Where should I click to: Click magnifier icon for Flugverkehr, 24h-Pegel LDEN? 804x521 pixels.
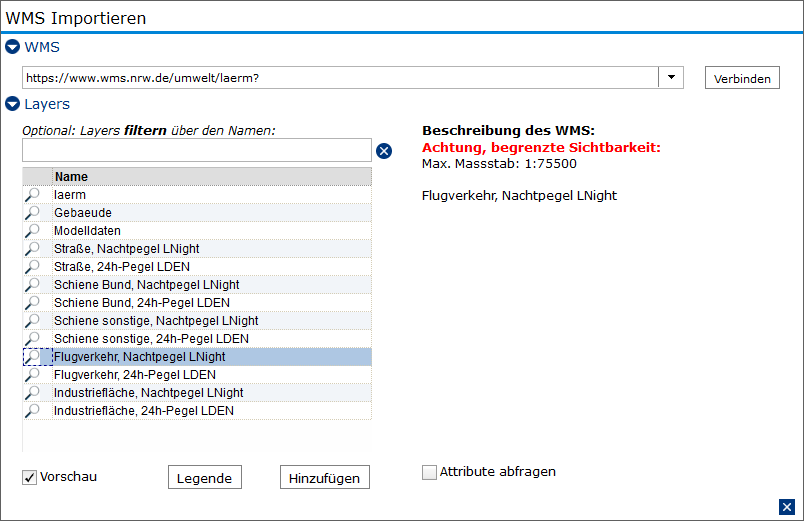click(x=32, y=375)
